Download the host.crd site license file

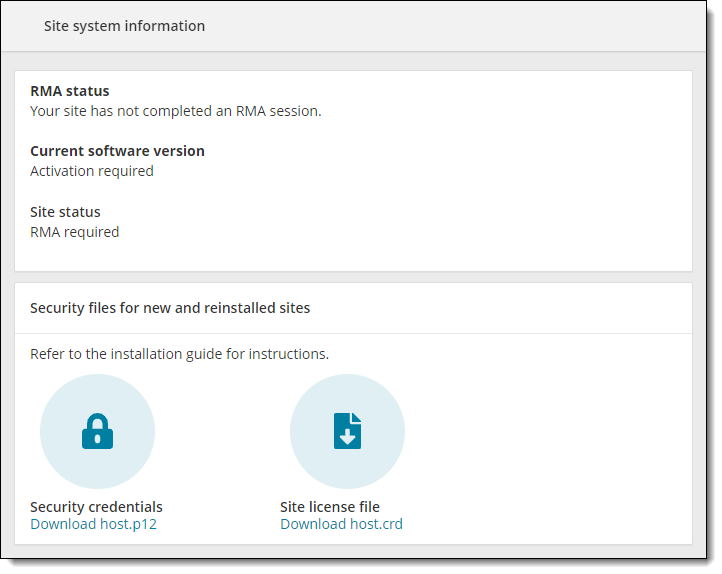342,524
